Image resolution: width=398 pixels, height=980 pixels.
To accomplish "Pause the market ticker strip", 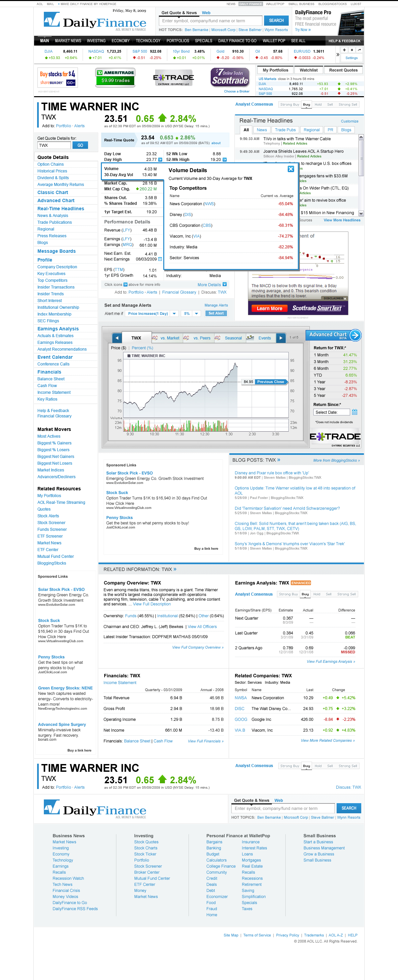I will (352, 50).
